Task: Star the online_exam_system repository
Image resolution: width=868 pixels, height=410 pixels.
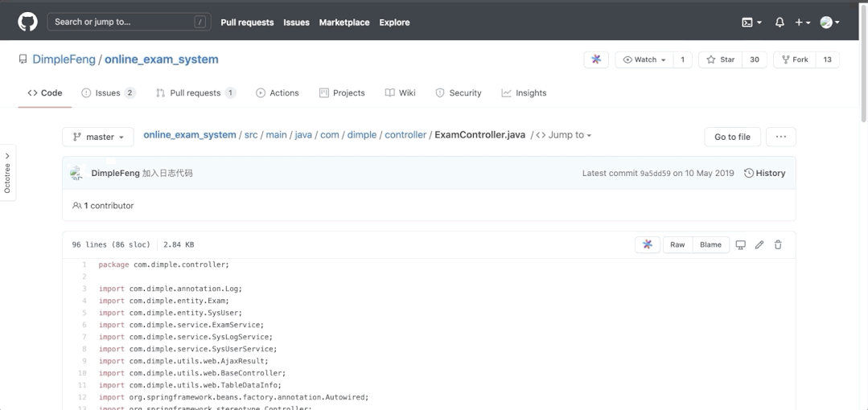Action: click(721, 59)
